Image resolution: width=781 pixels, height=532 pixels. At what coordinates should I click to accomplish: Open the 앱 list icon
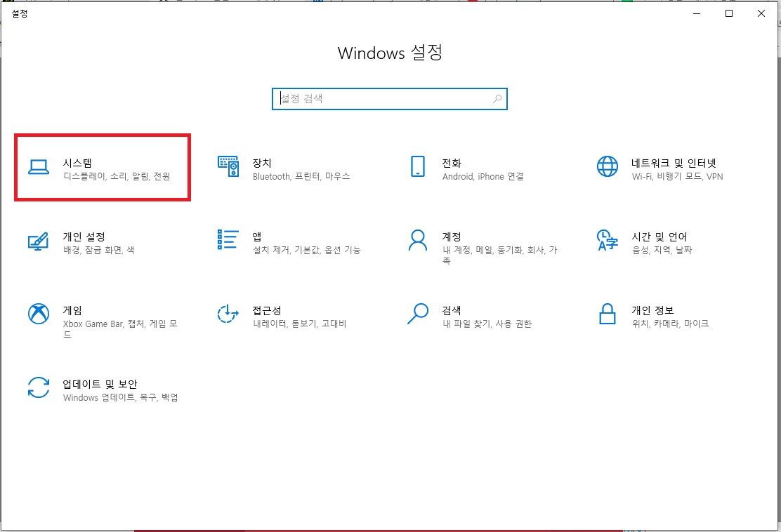pyautogui.click(x=228, y=239)
